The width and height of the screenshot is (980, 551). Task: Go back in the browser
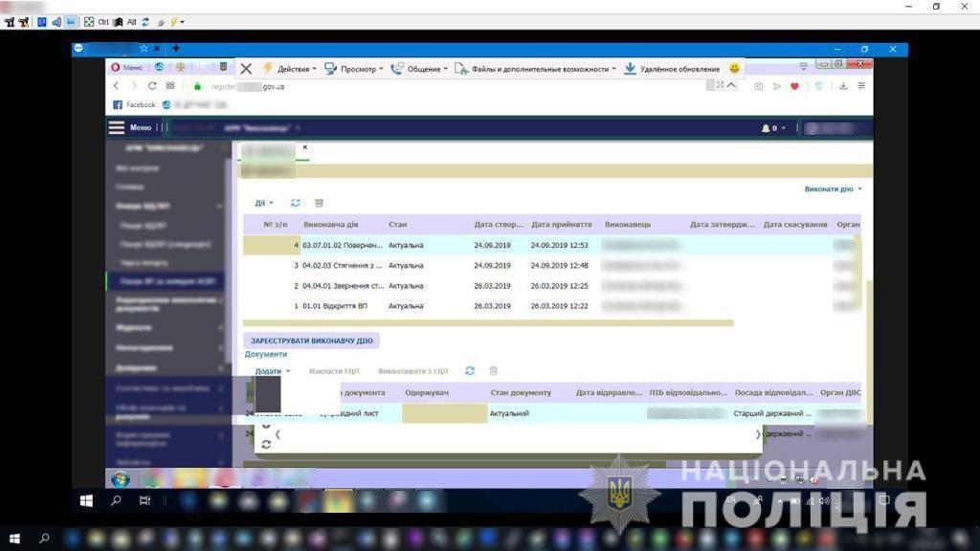coord(116,85)
